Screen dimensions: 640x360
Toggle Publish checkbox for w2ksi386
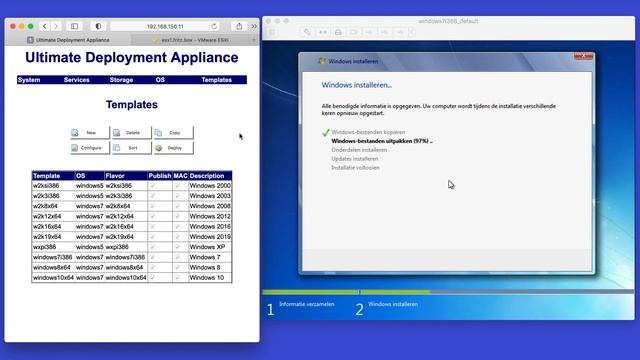coord(153,186)
